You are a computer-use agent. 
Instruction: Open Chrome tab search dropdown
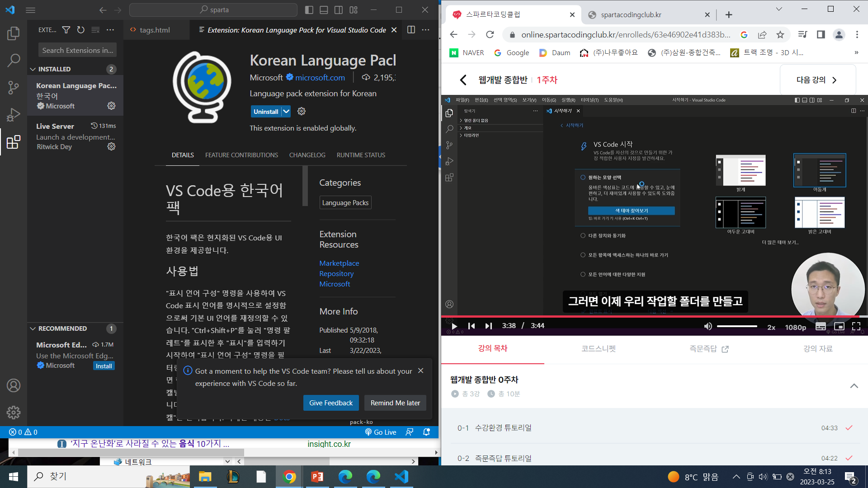779,9
